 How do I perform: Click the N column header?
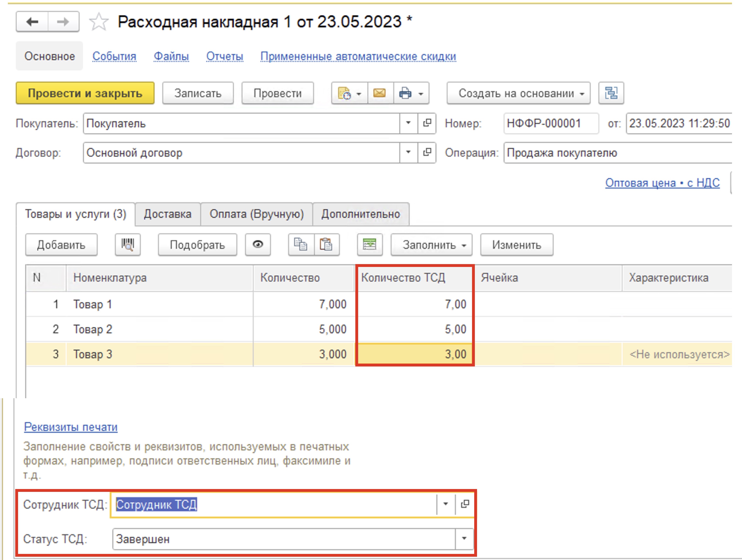pos(46,278)
